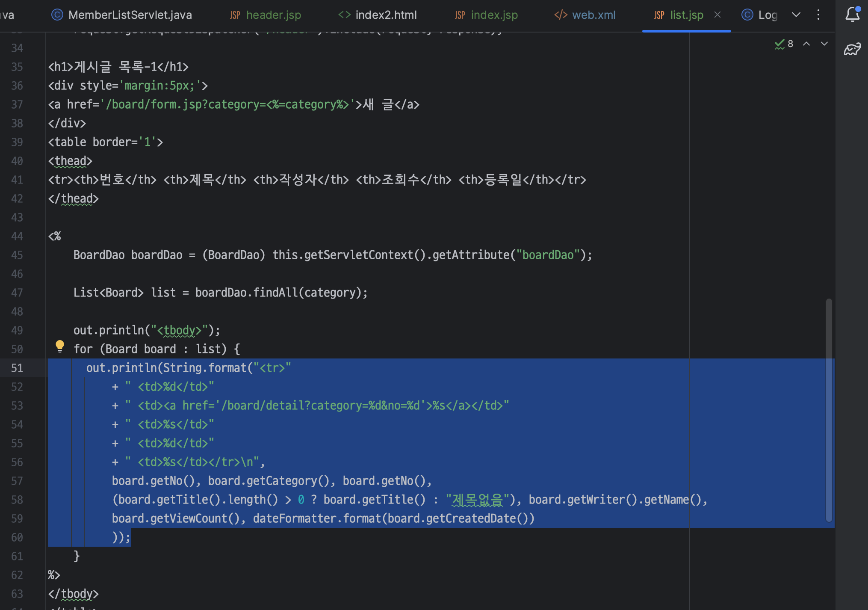Switch to the header.jsp tab
The image size is (868, 610).
coord(273,15)
